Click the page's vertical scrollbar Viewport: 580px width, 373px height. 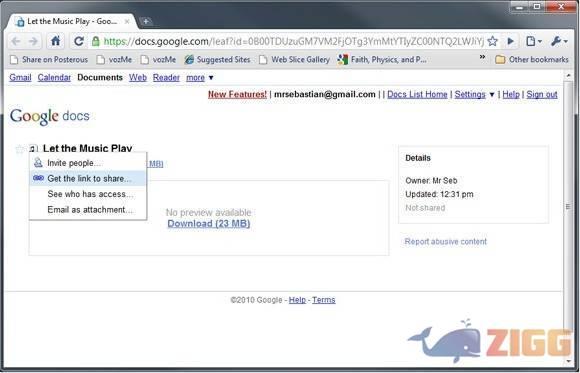point(568,206)
